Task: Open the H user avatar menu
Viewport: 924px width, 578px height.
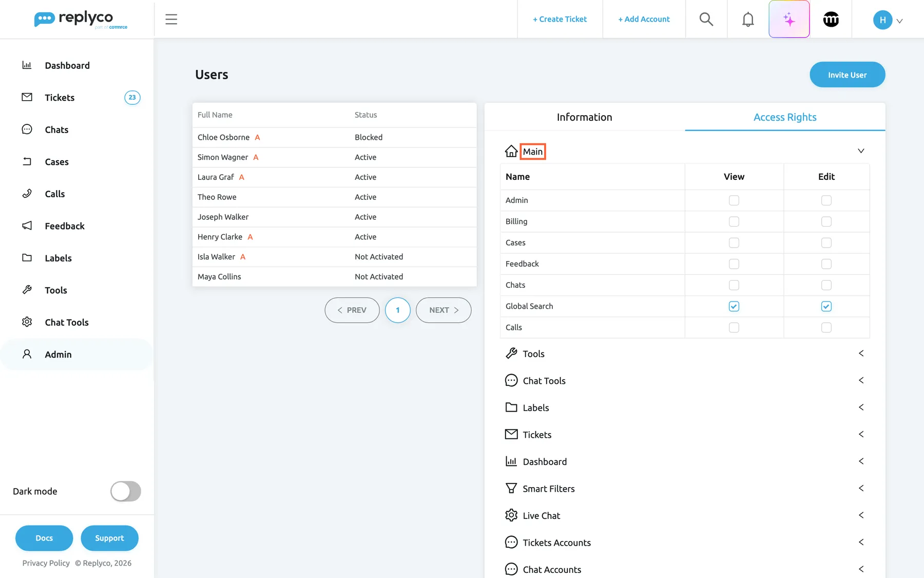Action: (x=888, y=20)
